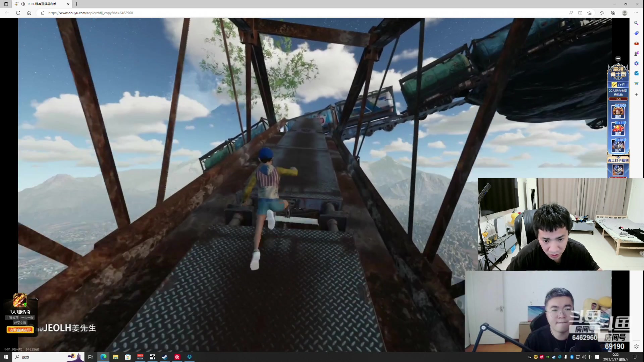644x362 pixels.
Task: Open Edge Settings and more menu
Action: coord(636,13)
